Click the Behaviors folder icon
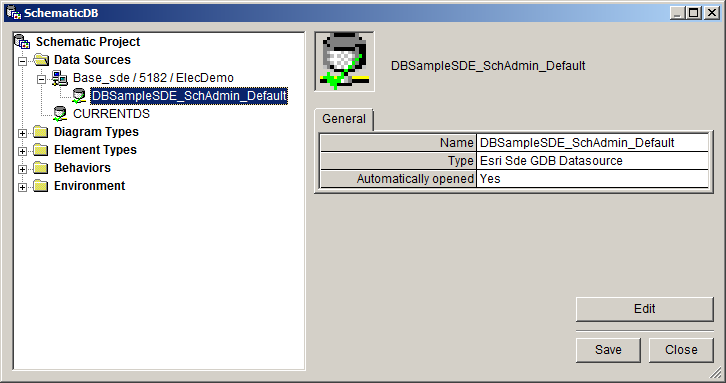Image resolution: width=726 pixels, height=383 pixels. click(x=41, y=168)
